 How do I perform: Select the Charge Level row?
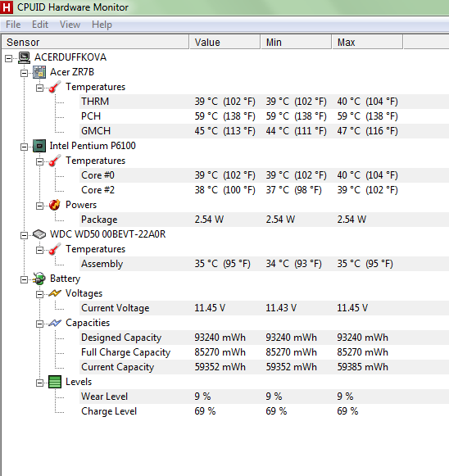(264, 411)
